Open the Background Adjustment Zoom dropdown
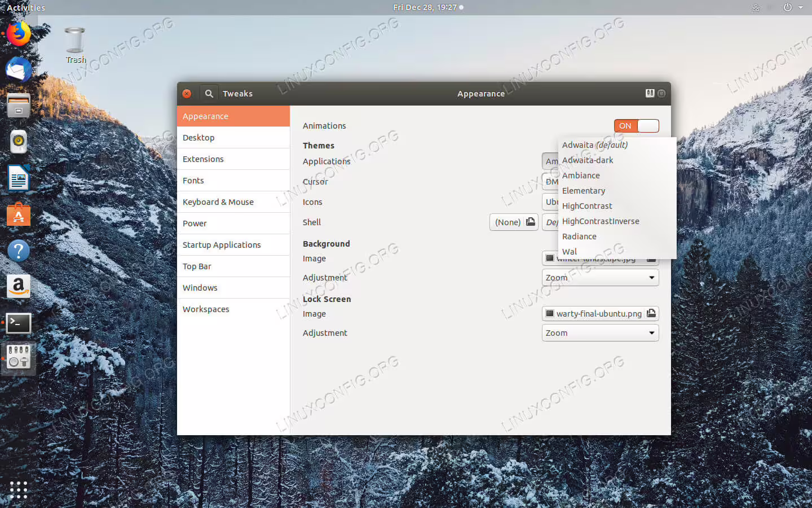The image size is (812, 508). click(601, 278)
